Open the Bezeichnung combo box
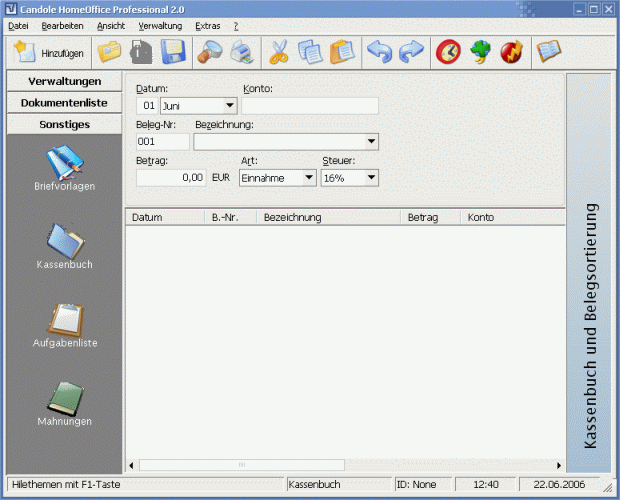The width and height of the screenshot is (620, 500). 371,142
